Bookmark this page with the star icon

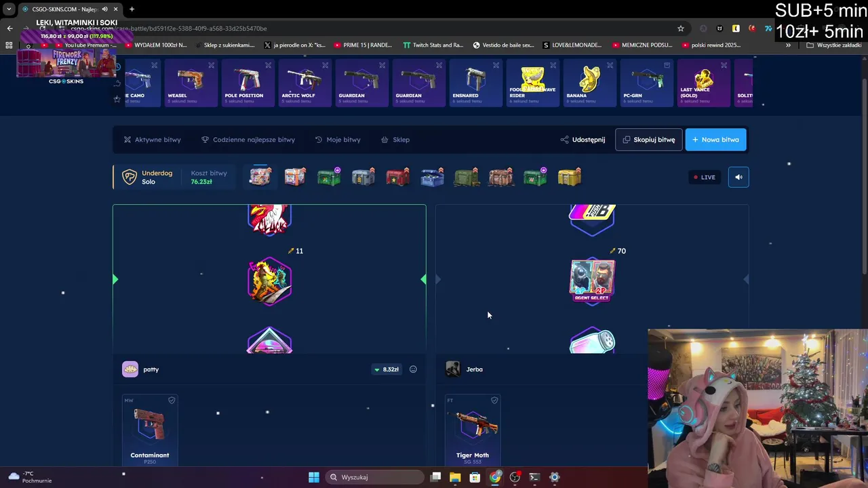681,28
